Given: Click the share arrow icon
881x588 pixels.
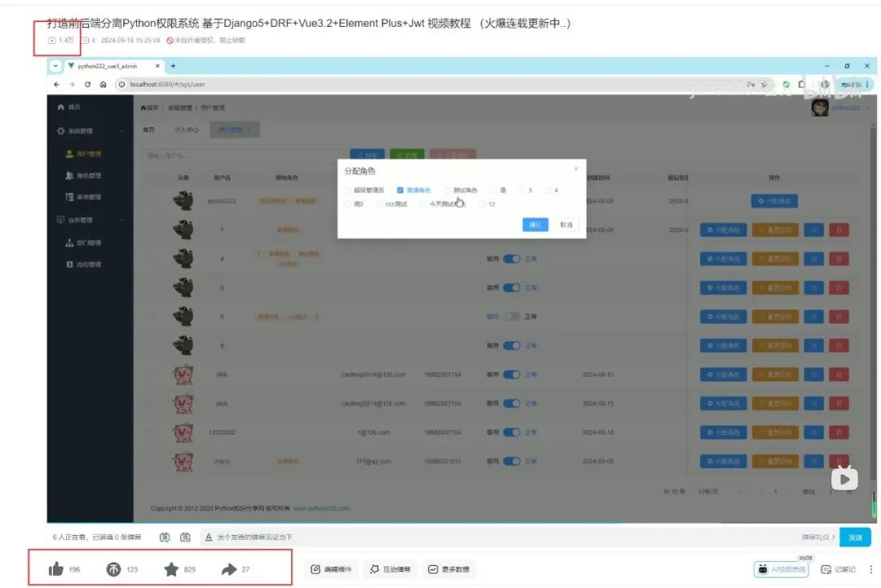Looking at the screenshot, I should click(x=229, y=569).
